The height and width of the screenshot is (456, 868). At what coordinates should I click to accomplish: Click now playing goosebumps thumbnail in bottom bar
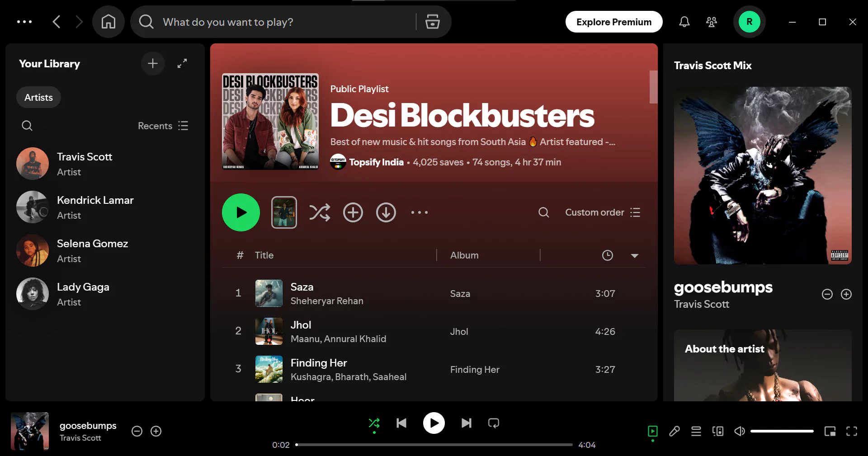(30, 431)
